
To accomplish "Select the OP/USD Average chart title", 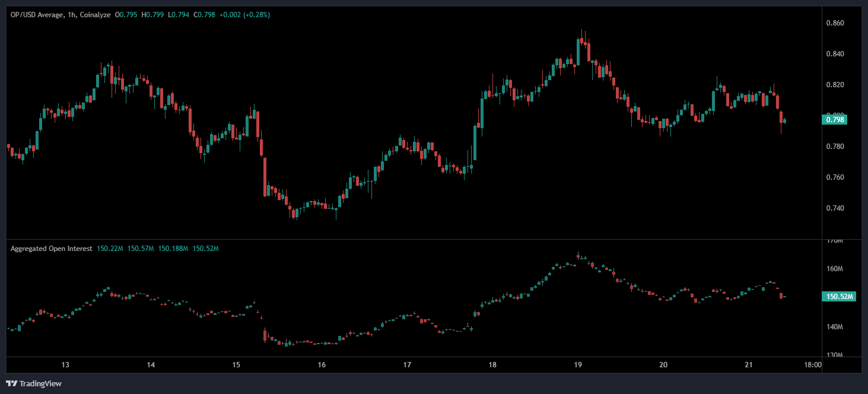I will (61, 15).
